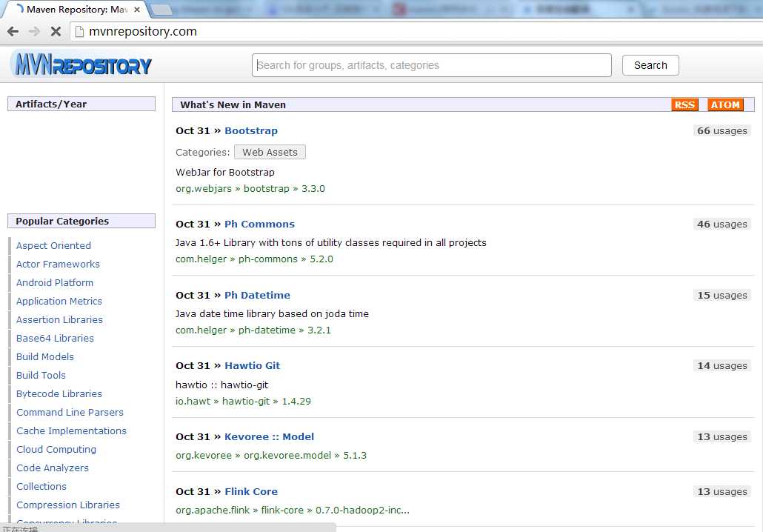Open Bytecode Libraries category

pos(59,393)
